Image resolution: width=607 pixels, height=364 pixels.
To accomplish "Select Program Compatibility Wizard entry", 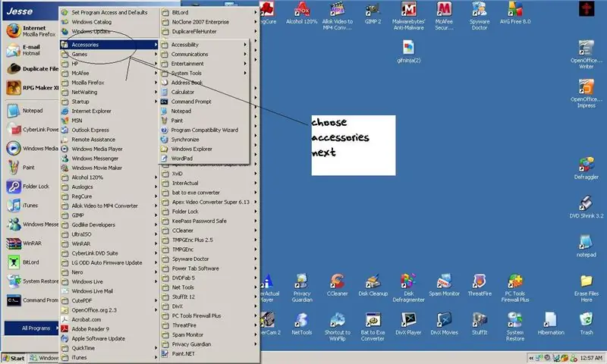I will coord(204,130).
